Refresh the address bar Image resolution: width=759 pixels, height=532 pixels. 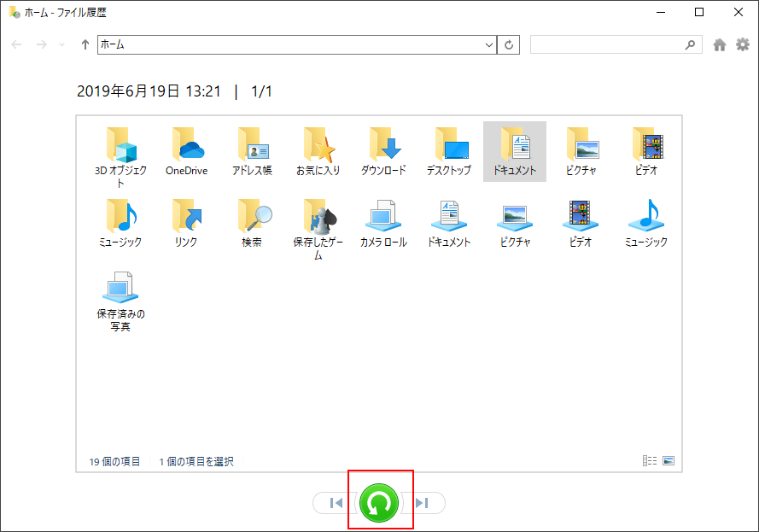(509, 45)
